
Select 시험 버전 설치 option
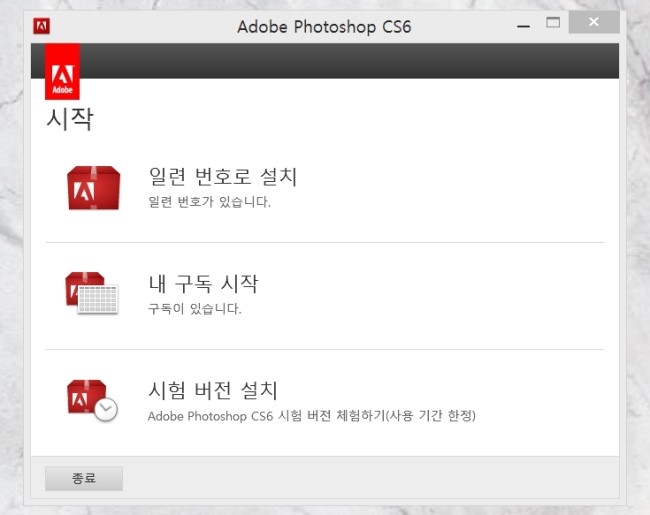click(x=213, y=390)
